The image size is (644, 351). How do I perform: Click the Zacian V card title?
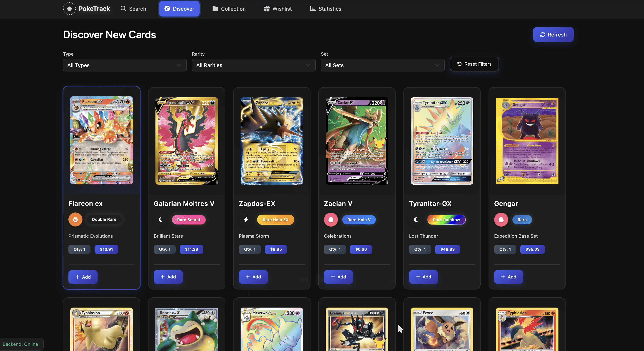click(338, 204)
